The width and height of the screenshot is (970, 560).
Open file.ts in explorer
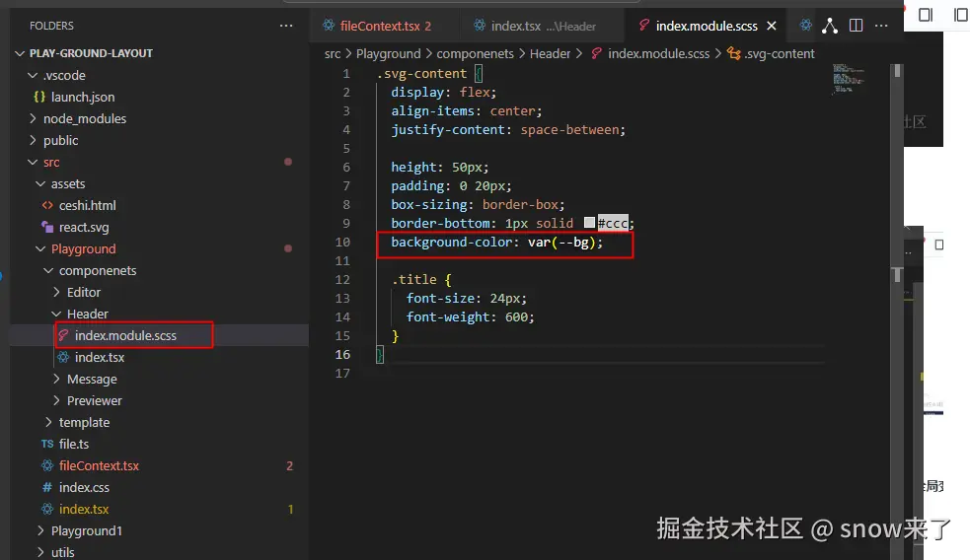[x=73, y=444]
